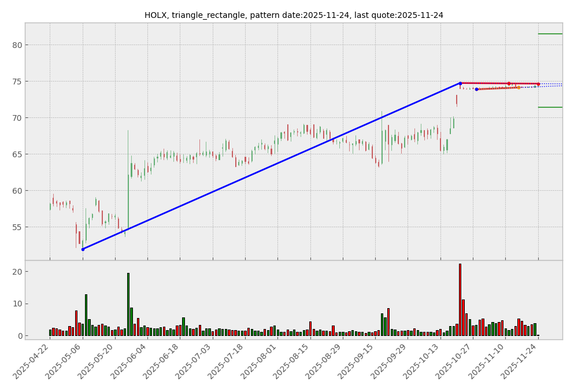Click the 10 volume axis label
The height and width of the screenshot is (392, 574).
[x=16, y=304]
